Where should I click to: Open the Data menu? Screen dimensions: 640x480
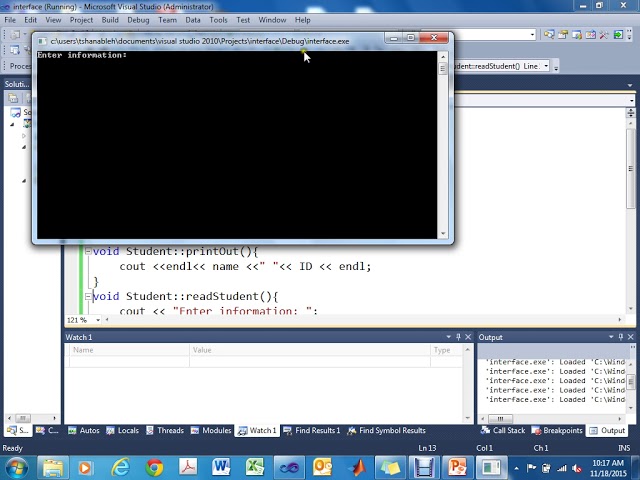pos(193,20)
